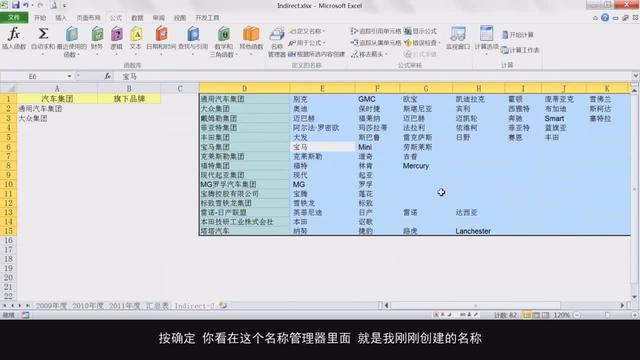Click Create from Selection (根据所选内容创建)
This screenshot has height=360, width=640.
point(316,54)
